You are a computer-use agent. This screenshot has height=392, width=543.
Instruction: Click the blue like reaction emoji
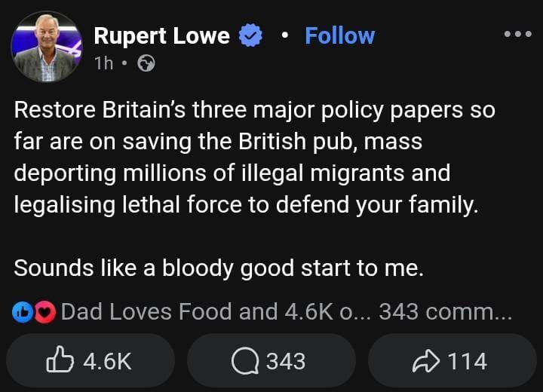pyautogui.click(x=23, y=311)
